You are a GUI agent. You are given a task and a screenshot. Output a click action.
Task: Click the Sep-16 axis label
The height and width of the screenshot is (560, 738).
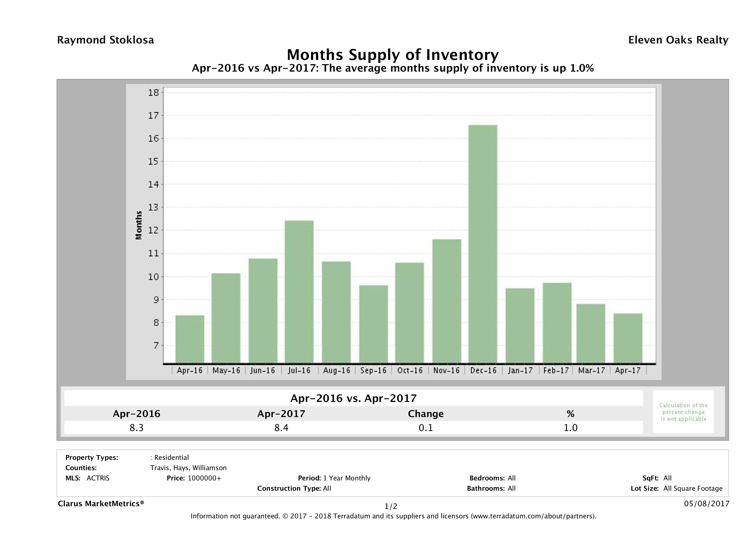point(373,370)
